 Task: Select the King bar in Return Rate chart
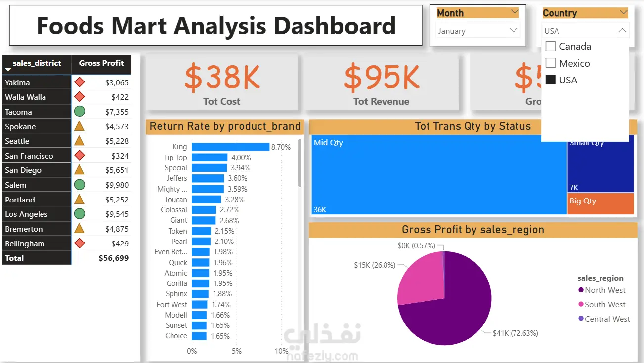click(x=230, y=147)
